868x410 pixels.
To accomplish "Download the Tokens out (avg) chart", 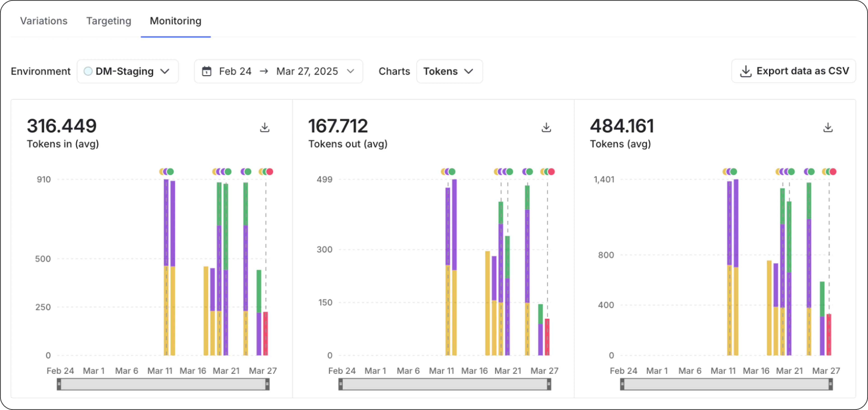I will pos(546,127).
